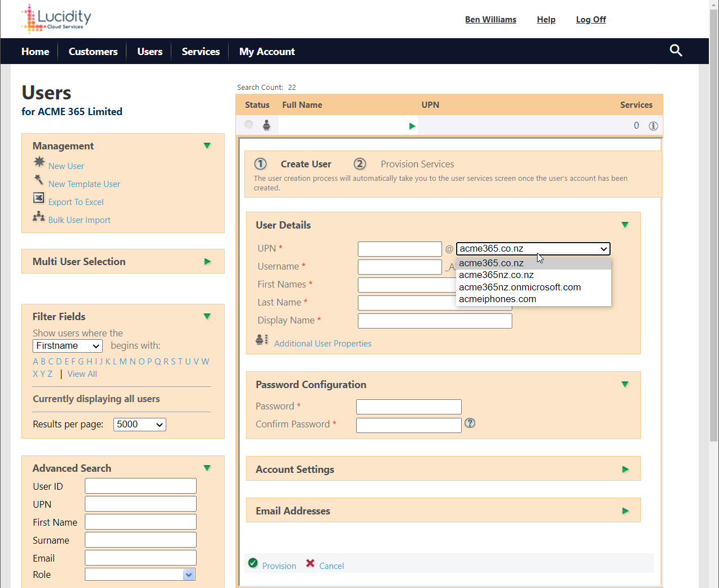Sort by the Full Name column header
This screenshot has height=588, width=719.
pos(302,105)
